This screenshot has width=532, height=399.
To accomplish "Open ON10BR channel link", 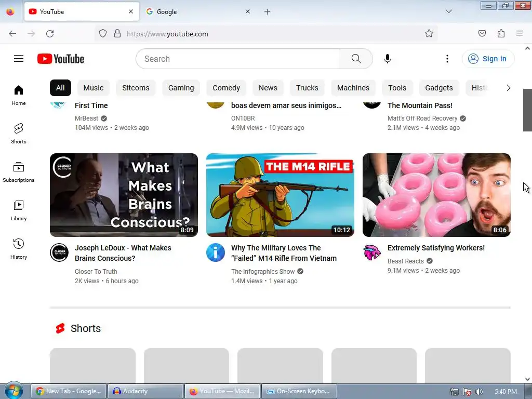I will 243,118.
